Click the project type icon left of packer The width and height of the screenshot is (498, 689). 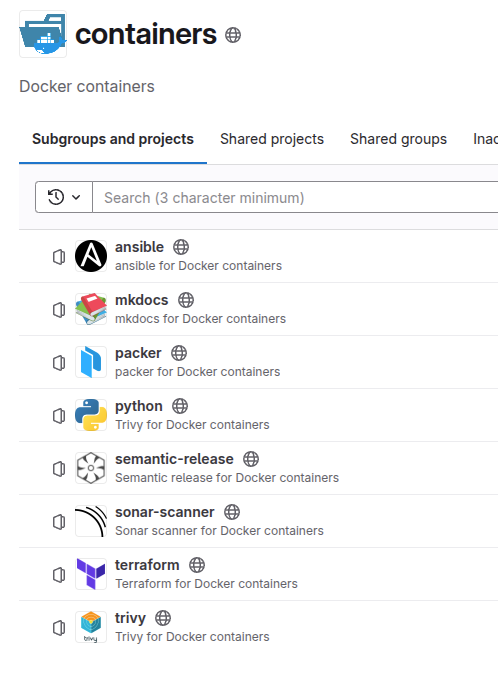coord(59,363)
